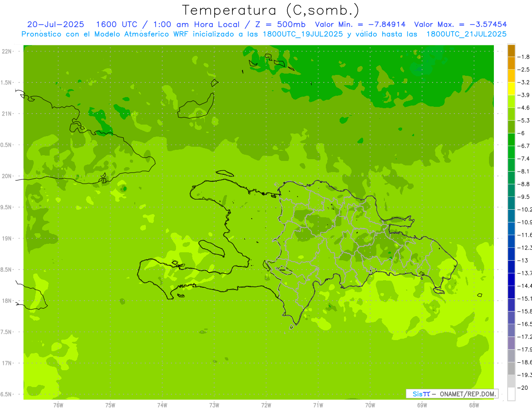Click the 'Valor Min. = -7.84914' value
This screenshot has width=532, height=411.
(360, 24)
